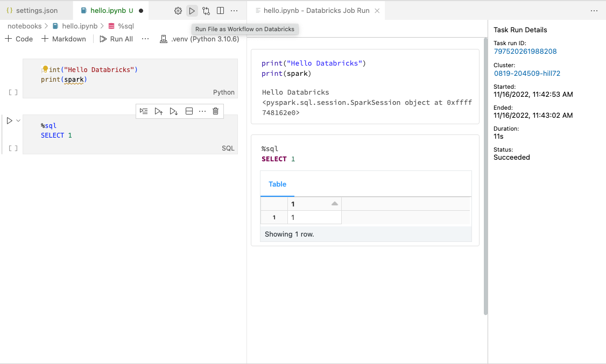The image size is (606, 364).
Task: Add a new Markdown cell
Action: [x=64, y=39]
